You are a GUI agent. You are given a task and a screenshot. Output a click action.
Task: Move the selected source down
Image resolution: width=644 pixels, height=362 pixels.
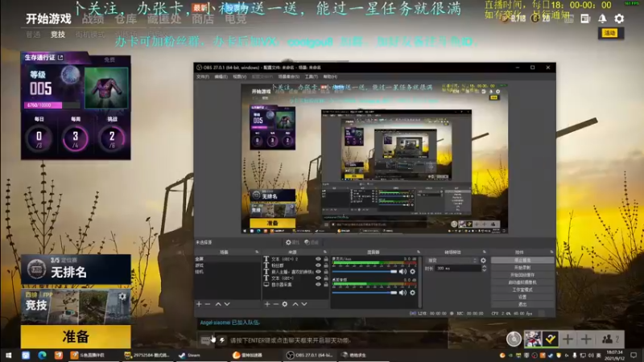[x=304, y=304]
